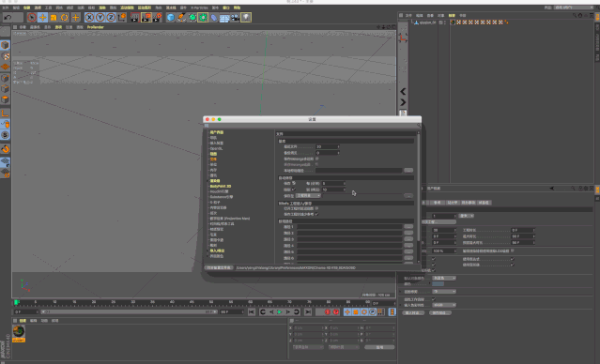
Task: Toggle checkbox above the last dropdown in attributes
Action: [434, 299]
